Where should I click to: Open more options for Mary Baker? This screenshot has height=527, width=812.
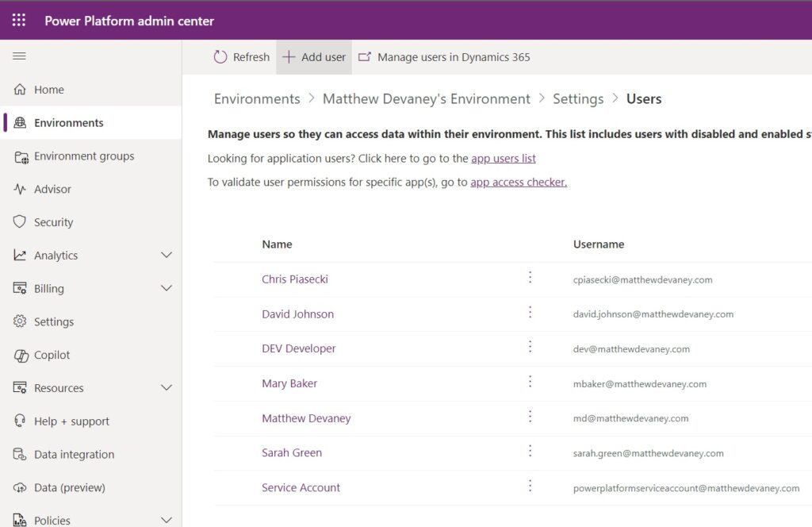(530, 382)
